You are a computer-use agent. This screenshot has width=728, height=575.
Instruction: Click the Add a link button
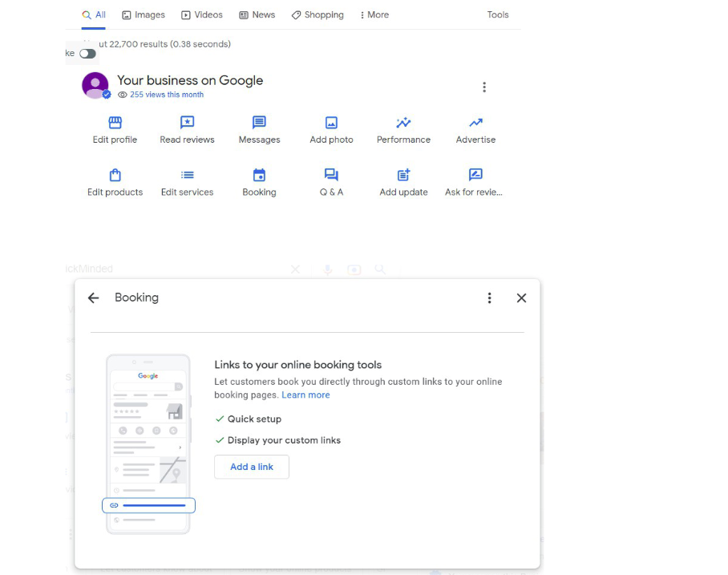[x=252, y=467]
